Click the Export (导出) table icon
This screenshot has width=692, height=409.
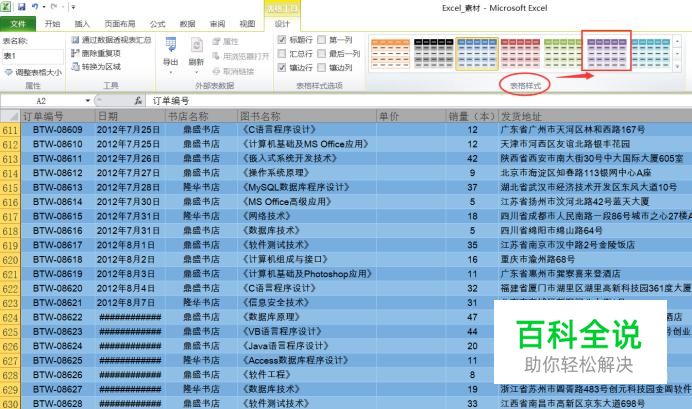[171, 45]
